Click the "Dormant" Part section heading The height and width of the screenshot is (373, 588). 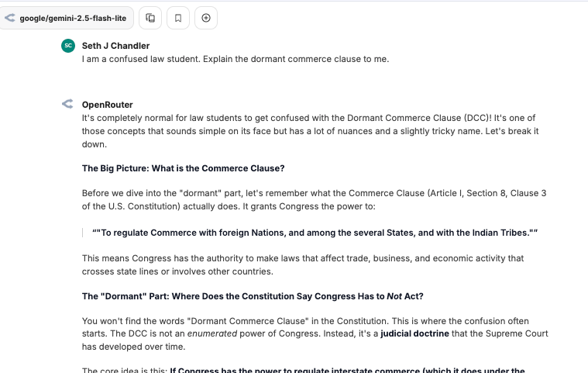coord(253,296)
